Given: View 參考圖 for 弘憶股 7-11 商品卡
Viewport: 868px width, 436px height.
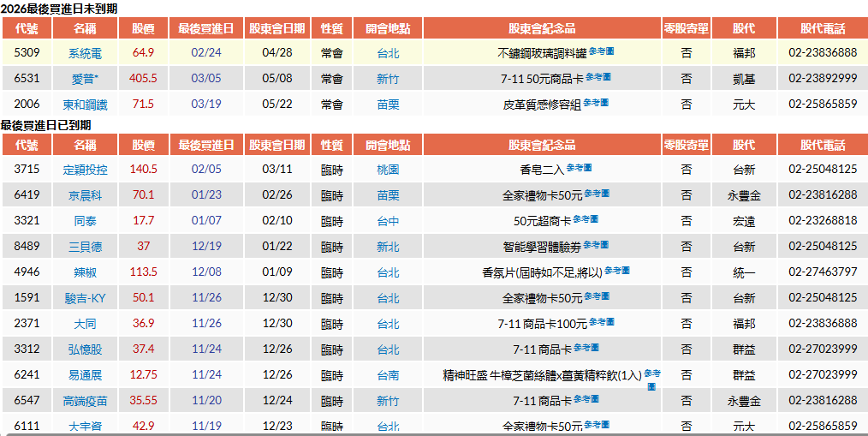Looking at the screenshot, I should point(586,348).
